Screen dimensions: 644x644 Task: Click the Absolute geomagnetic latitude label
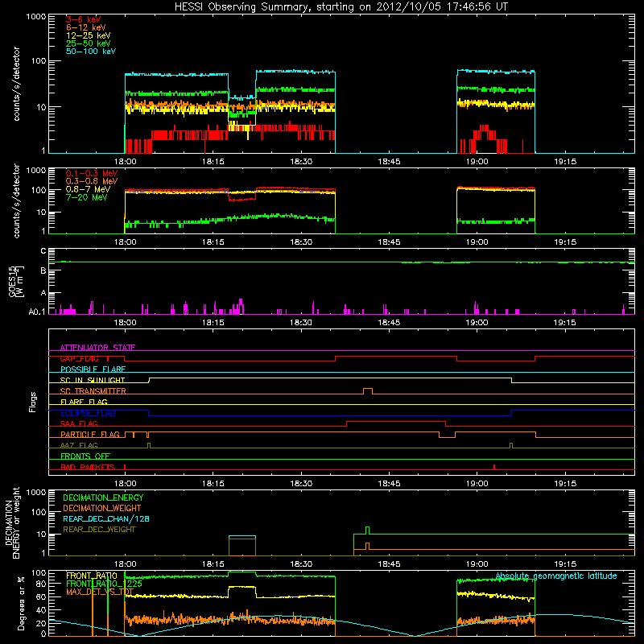556,576
